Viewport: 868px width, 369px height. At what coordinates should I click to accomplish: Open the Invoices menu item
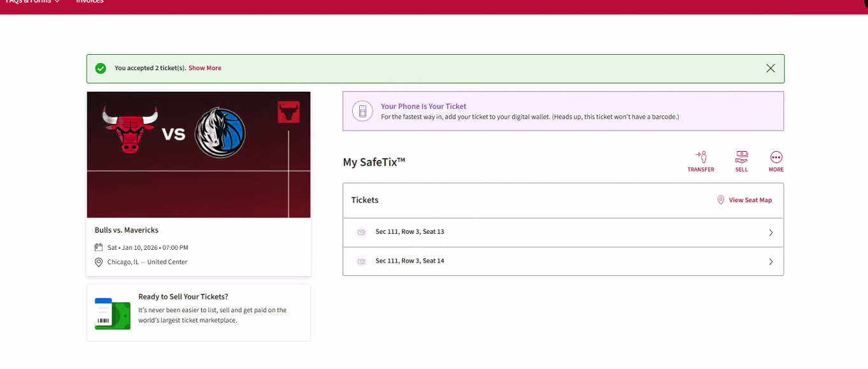point(90,2)
